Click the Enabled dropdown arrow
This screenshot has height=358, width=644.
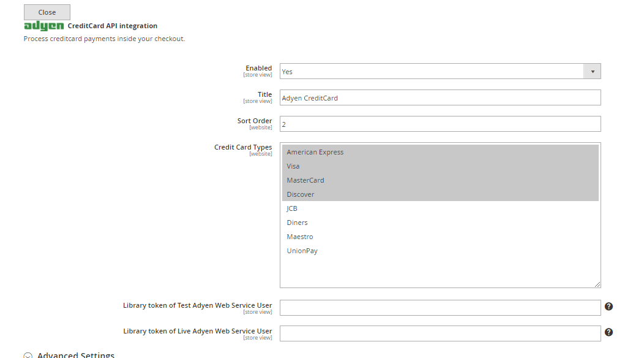[592, 71]
